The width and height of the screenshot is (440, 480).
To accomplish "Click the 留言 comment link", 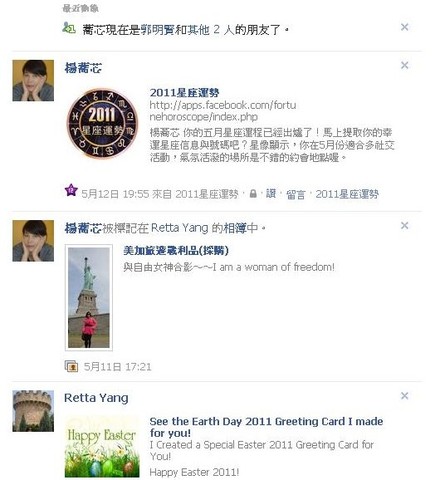I will click(295, 194).
